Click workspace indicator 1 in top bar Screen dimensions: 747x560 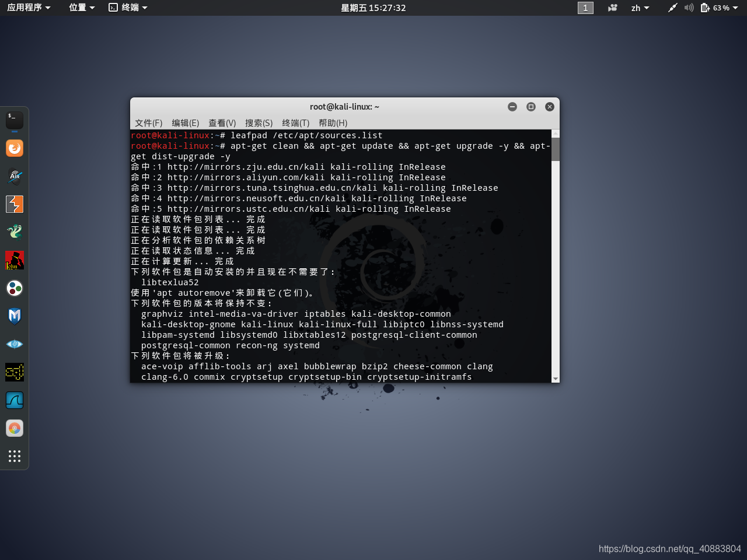585,8
